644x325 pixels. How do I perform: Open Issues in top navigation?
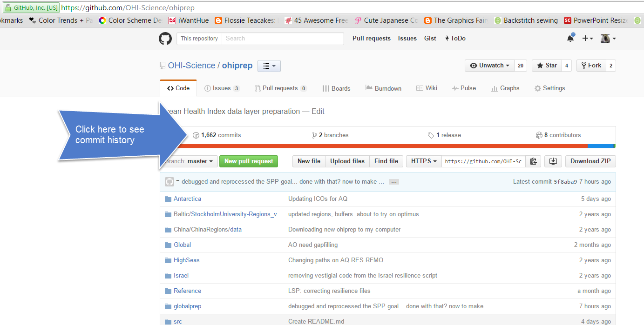(x=407, y=39)
